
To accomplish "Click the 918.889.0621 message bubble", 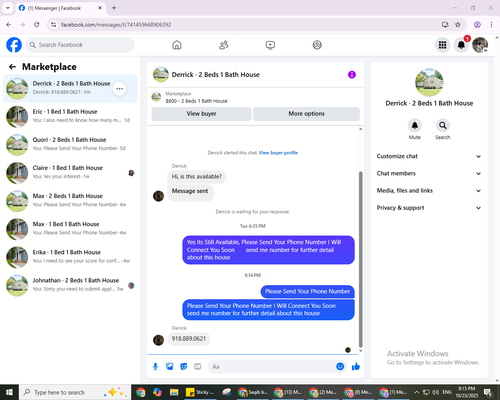I will pos(189,339).
